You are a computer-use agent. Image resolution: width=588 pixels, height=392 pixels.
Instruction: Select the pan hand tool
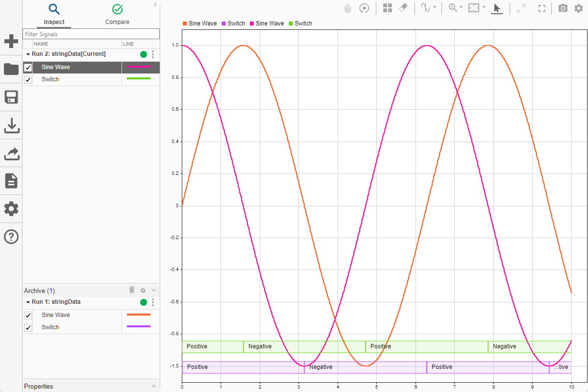(x=348, y=8)
